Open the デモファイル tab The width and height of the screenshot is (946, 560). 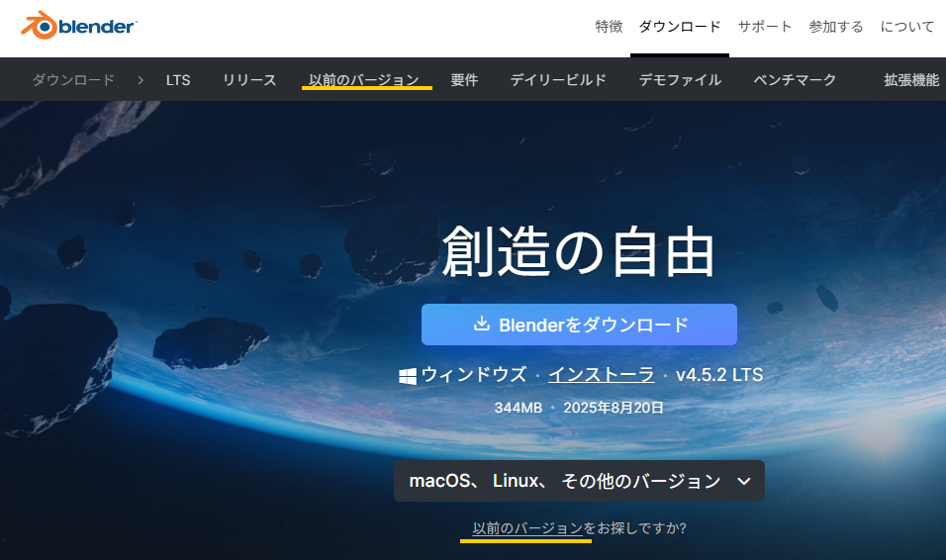point(680,80)
